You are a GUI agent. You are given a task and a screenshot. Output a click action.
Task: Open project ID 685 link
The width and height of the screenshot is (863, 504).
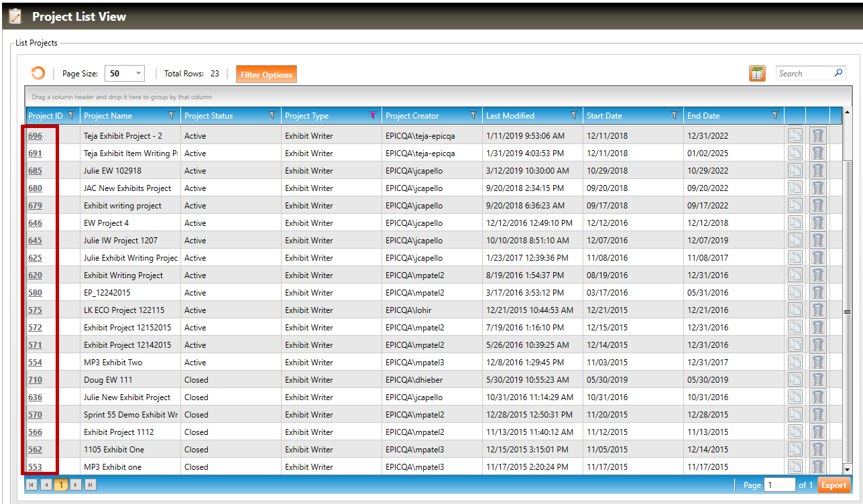tap(35, 171)
